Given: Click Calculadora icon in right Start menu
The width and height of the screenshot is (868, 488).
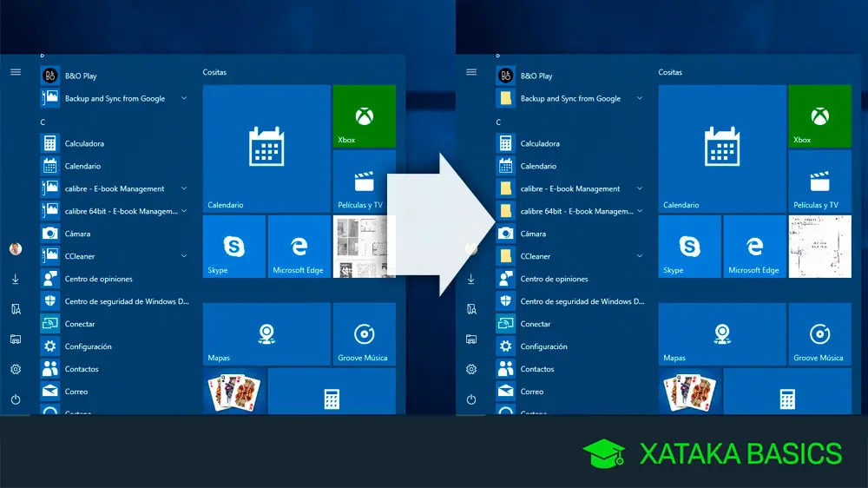Looking at the screenshot, I should pyautogui.click(x=505, y=143).
